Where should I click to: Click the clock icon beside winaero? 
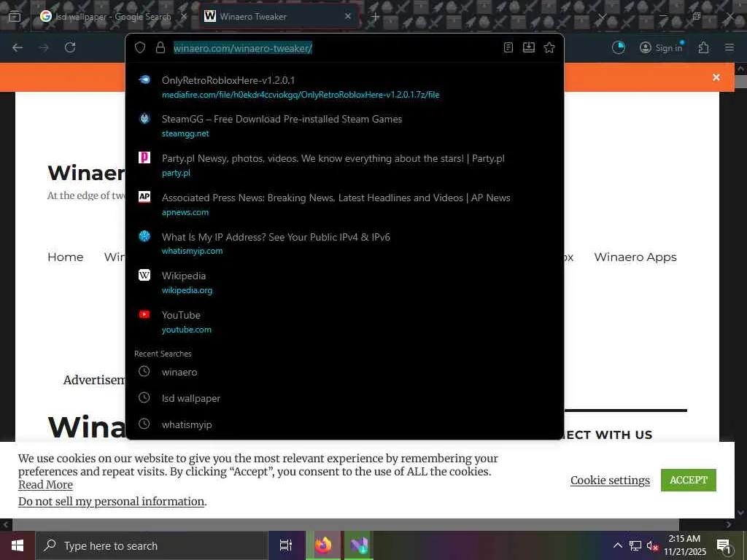pyautogui.click(x=144, y=371)
